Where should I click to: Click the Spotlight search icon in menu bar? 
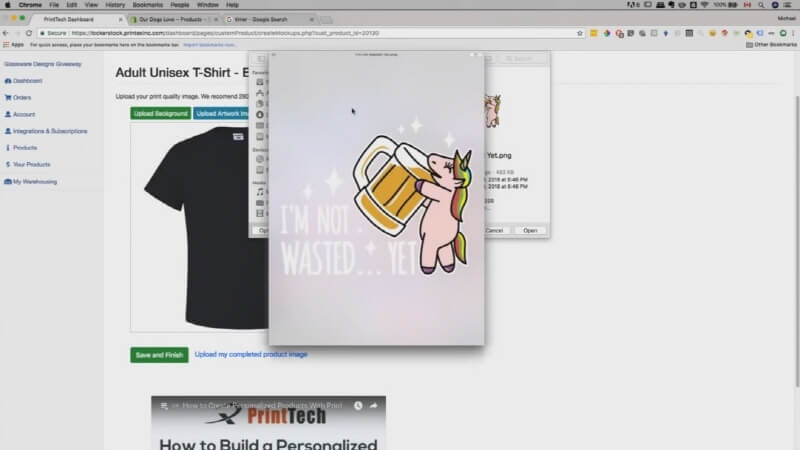point(761,5)
